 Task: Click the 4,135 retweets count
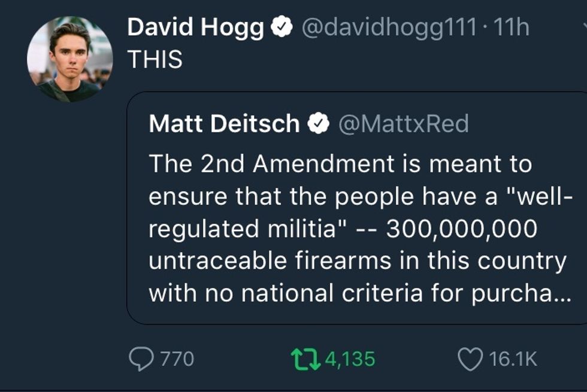(351, 359)
